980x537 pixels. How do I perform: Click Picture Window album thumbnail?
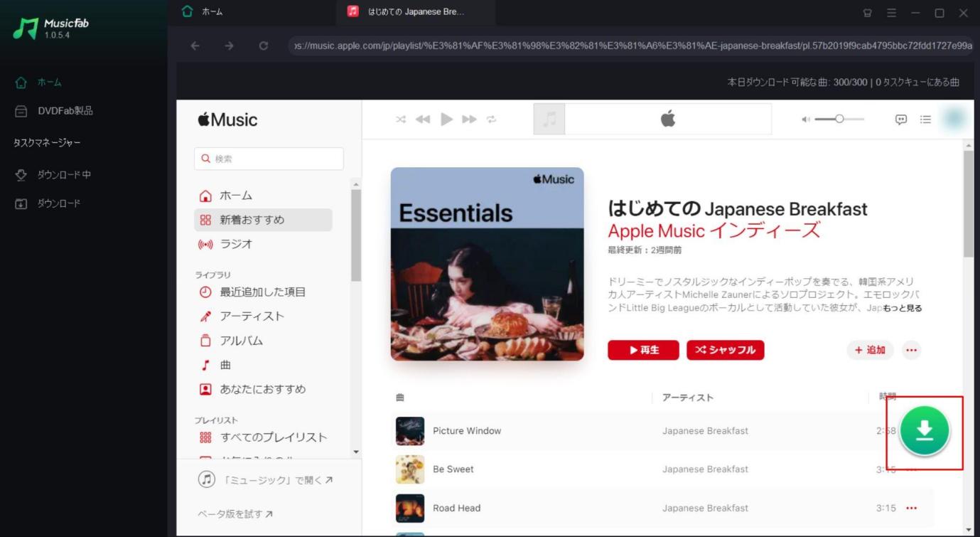tap(410, 431)
